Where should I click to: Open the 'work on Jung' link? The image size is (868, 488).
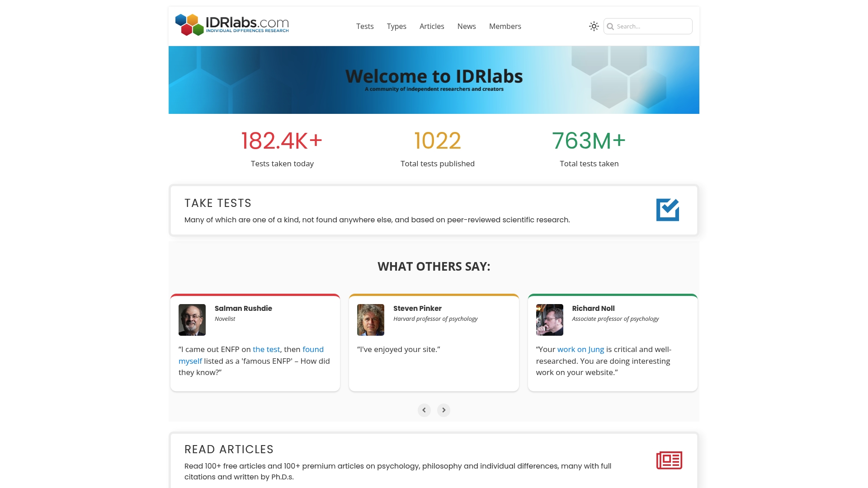click(580, 349)
